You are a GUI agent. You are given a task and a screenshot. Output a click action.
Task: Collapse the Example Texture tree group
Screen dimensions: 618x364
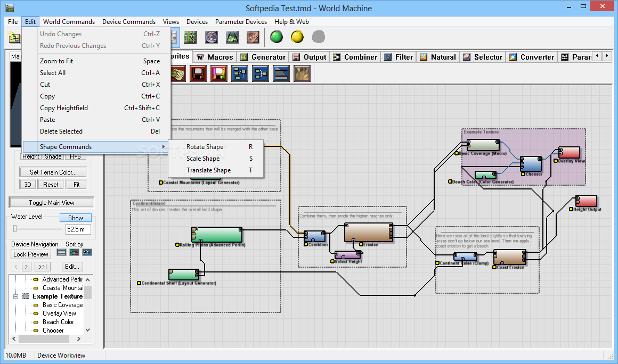click(16, 296)
